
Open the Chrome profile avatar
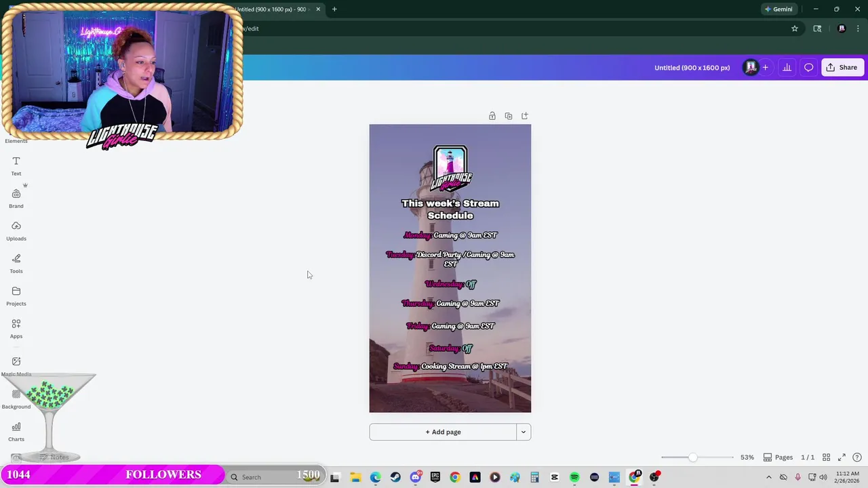point(842,28)
